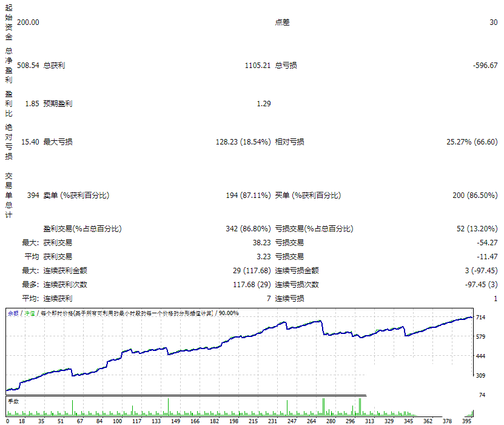The width and height of the screenshot is (504, 425).
Task: Click the 点差 label
Action: click(282, 22)
